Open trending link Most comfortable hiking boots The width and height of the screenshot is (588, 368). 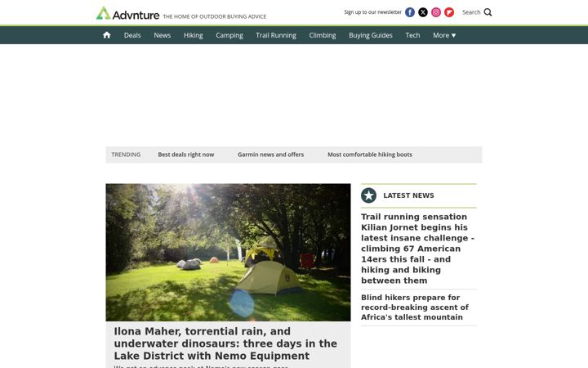click(370, 155)
